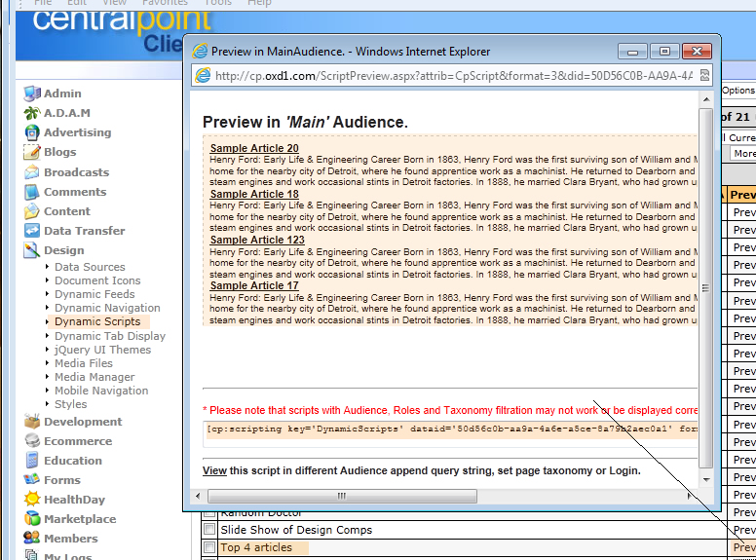Click the popup's horizontal scrollbar thumb

pyautogui.click(x=341, y=496)
